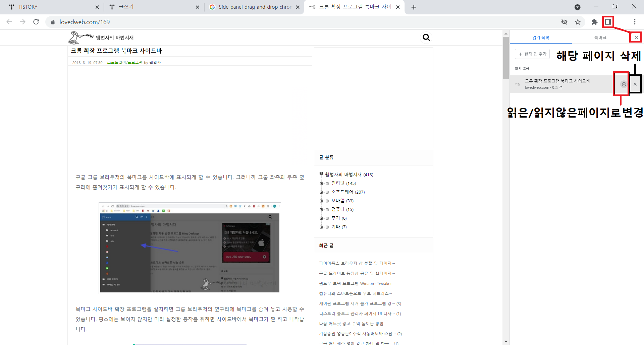Screen dimensions: 644x345
Task: Click the 웹법사의 마법서재 blog logo
Action: (101, 38)
